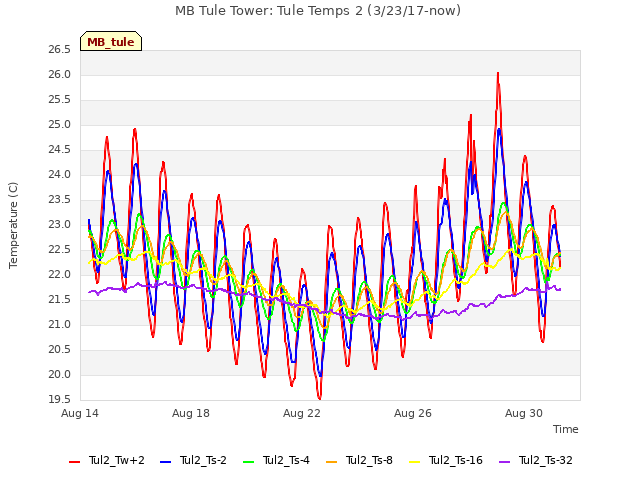
Task: Click the 25.5 y-axis value
Action: point(60,100)
